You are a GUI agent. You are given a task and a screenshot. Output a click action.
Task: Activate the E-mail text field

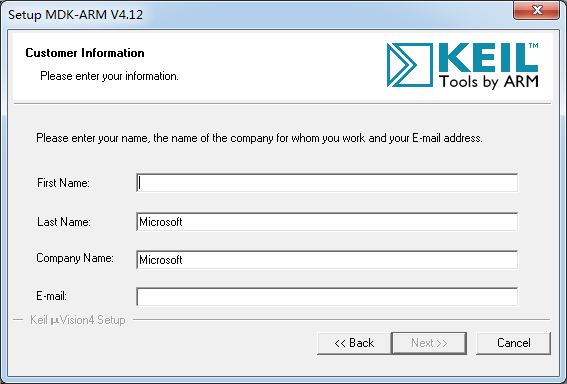pyautogui.click(x=327, y=297)
